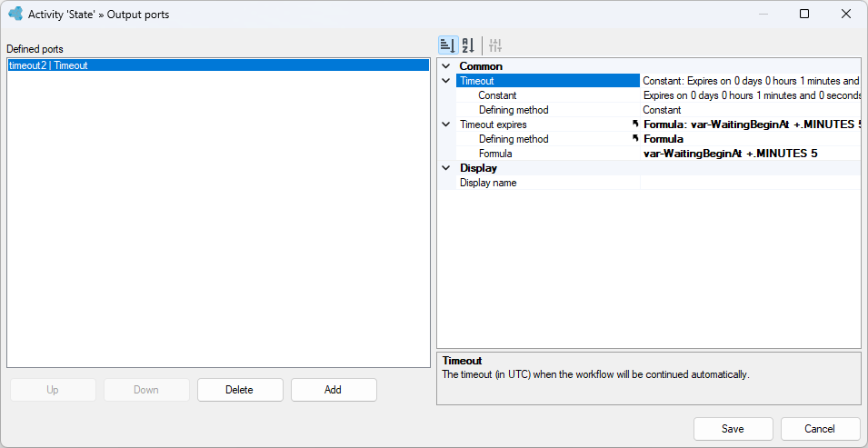Collapse the Timeout property group
The height and width of the screenshot is (448, 868).
[446, 81]
